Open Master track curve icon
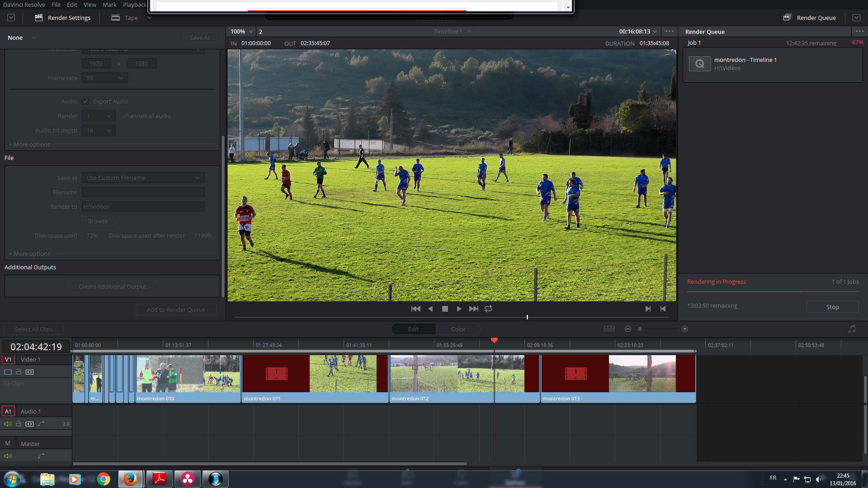 [x=41, y=456]
